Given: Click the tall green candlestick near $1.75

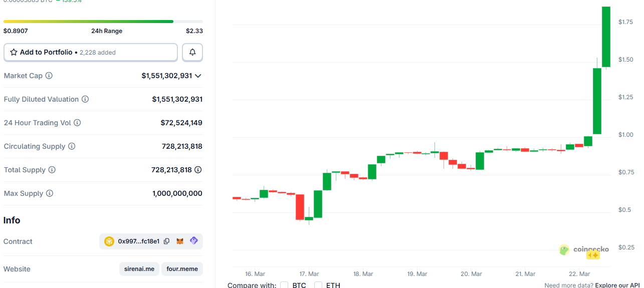Looking at the screenshot, I should (x=606, y=37).
